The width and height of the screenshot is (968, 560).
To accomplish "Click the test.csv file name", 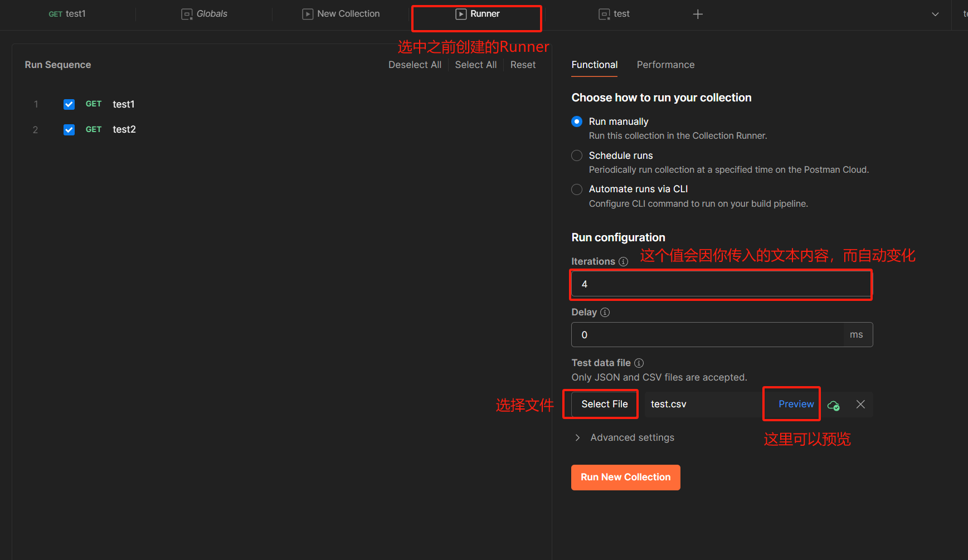I will [x=669, y=404].
